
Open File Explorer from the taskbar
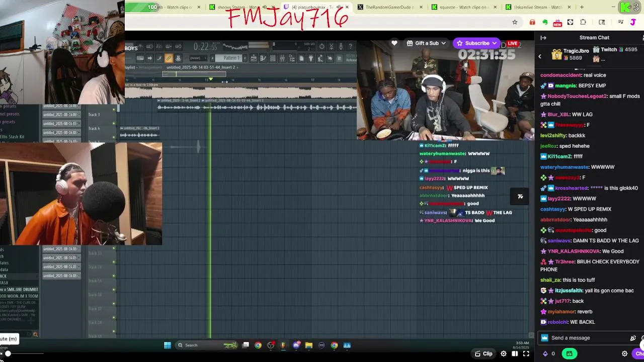point(309,345)
